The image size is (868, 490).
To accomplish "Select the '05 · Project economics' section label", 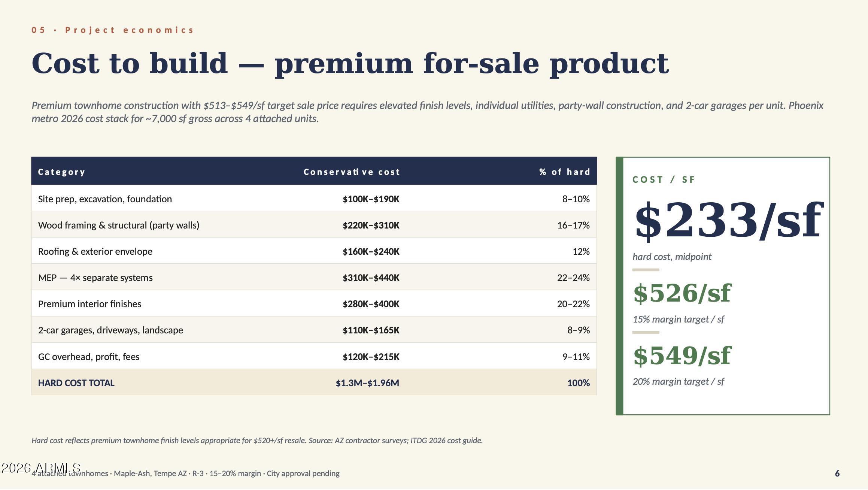I will point(112,30).
